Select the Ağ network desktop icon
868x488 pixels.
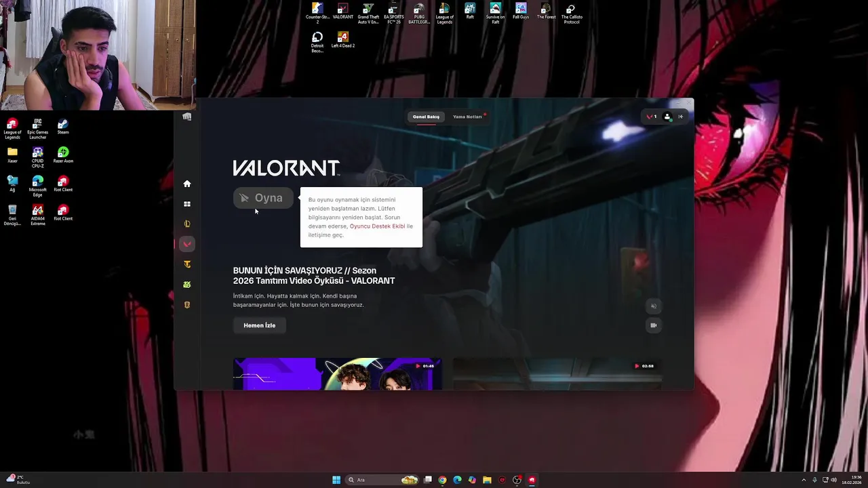pos(12,184)
